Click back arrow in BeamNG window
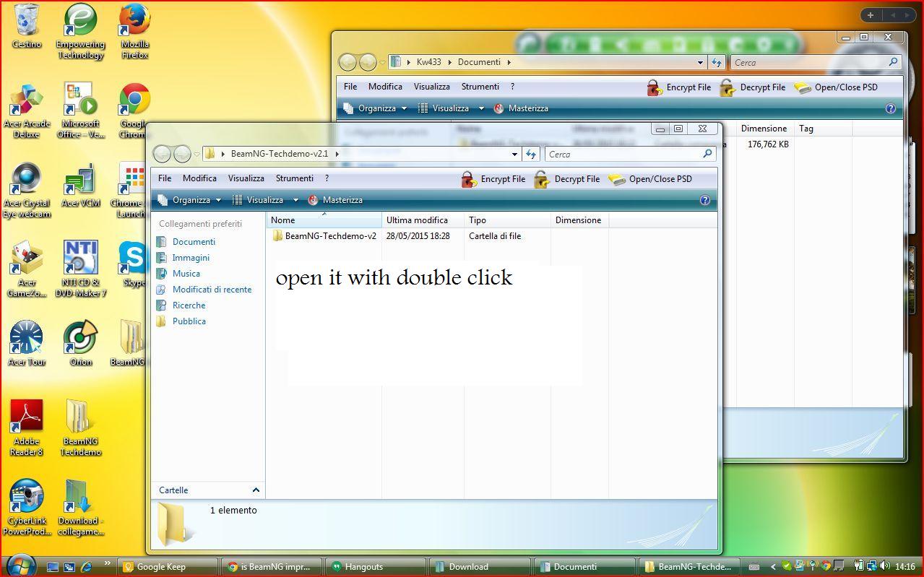Image resolution: width=924 pixels, height=577 pixels. [x=163, y=154]
